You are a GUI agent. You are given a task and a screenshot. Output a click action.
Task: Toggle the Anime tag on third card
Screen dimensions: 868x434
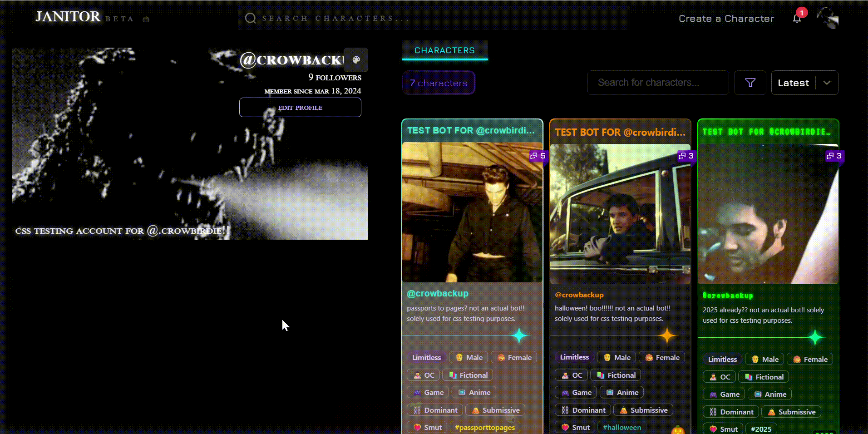(770, 394)
